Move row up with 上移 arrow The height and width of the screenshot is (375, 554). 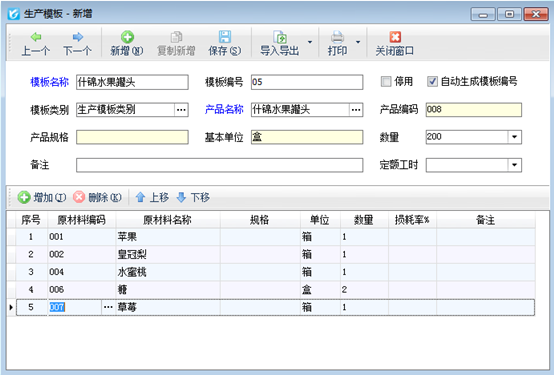(x=140, y=197)
